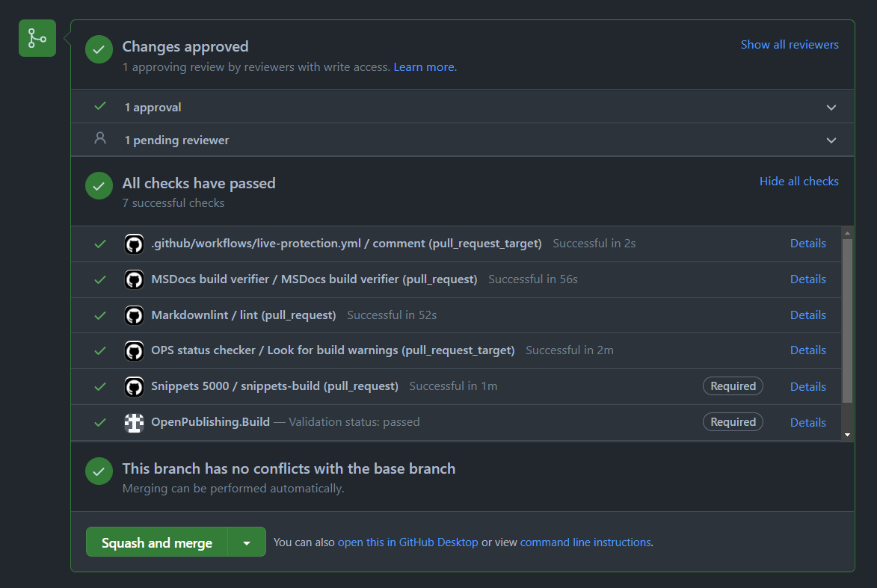Click the git pull request icon top left
This screenshot has width=877, height=588.
(37, 37)
